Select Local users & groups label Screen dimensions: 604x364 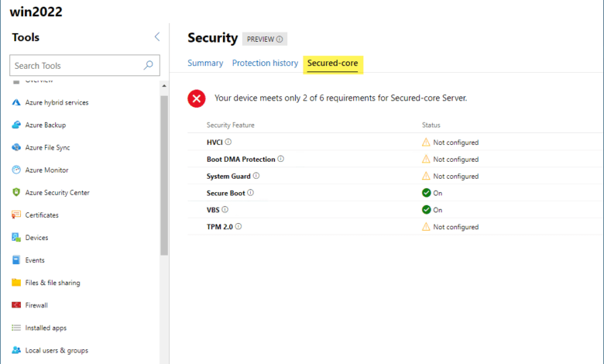click(x=57, y=351)
